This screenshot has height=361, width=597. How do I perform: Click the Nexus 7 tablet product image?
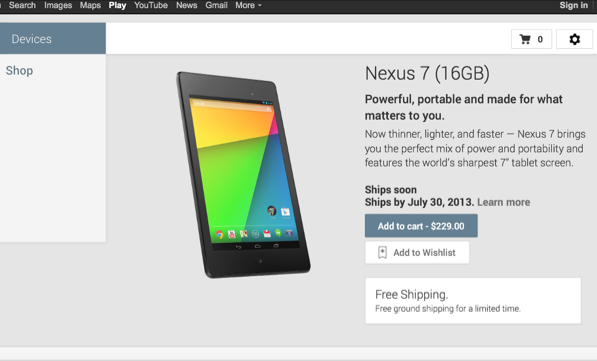tap(244, 175)
